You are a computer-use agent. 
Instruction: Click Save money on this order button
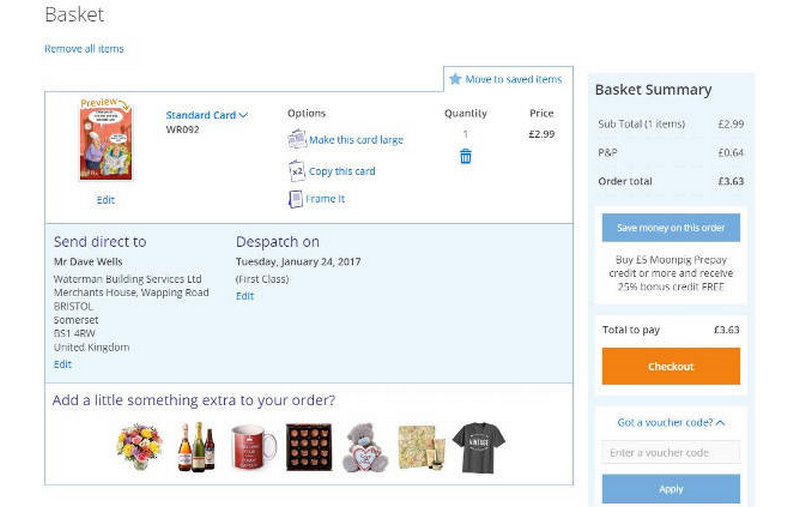(x=671, y=228)
